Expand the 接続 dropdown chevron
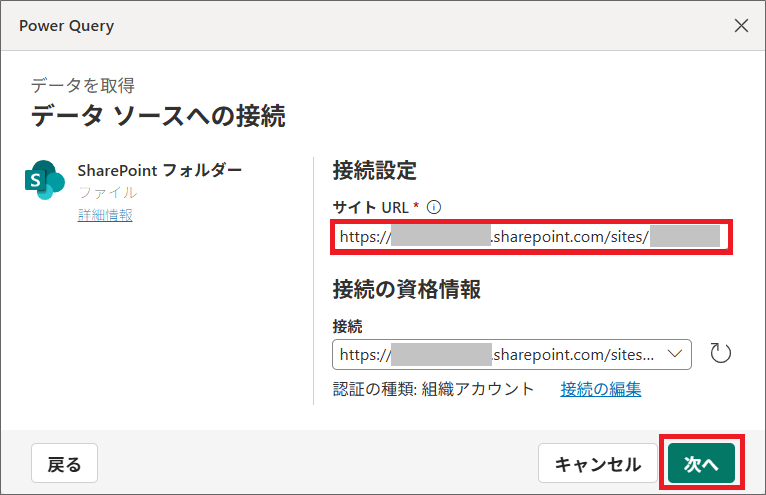Screen dimensions: 766x495 [673, 353]
